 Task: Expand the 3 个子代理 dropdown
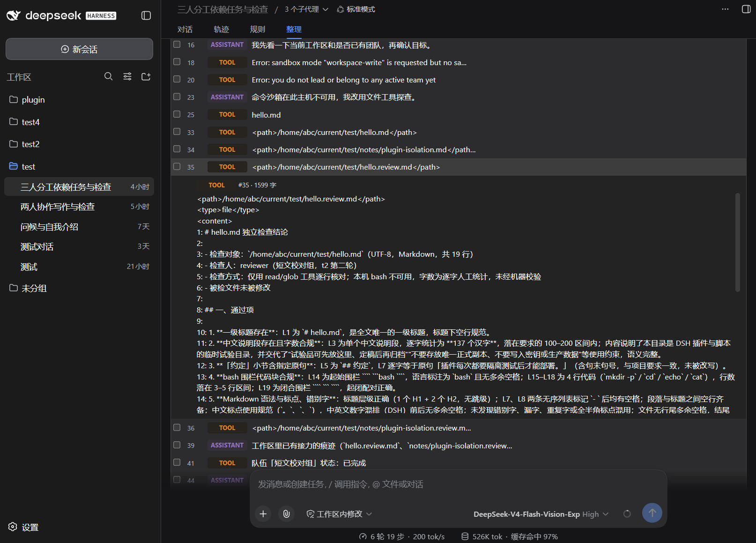(306, 9)
